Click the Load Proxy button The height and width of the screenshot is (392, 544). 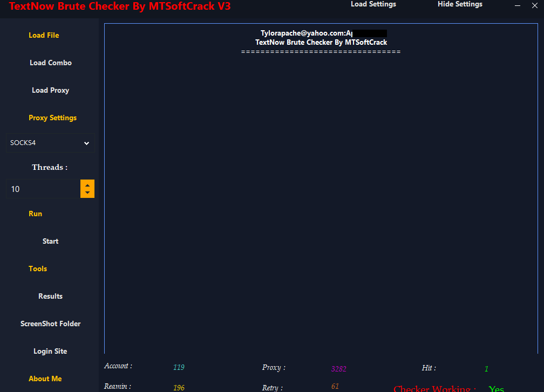[50, 90]
